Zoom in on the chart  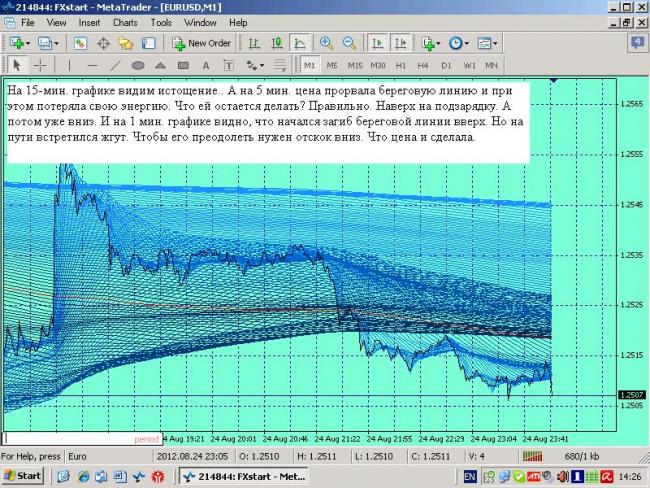[327, 43]
